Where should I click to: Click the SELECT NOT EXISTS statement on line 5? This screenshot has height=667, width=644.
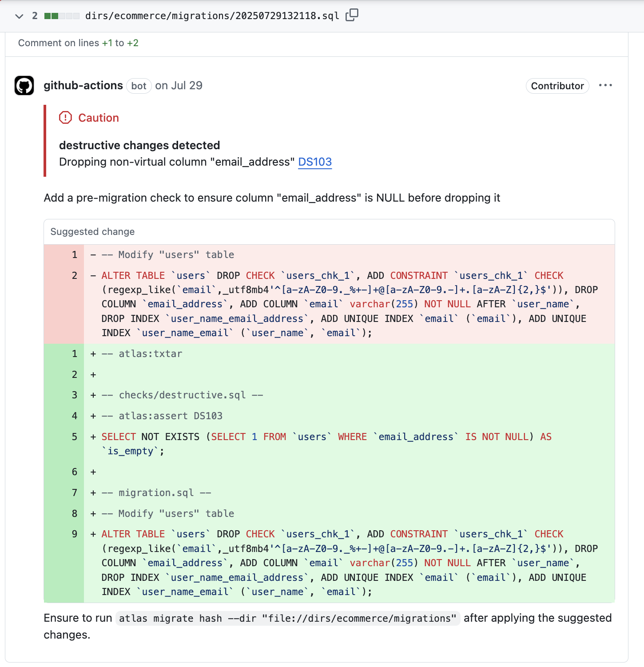pyautogui.click(x=151, y=437)
